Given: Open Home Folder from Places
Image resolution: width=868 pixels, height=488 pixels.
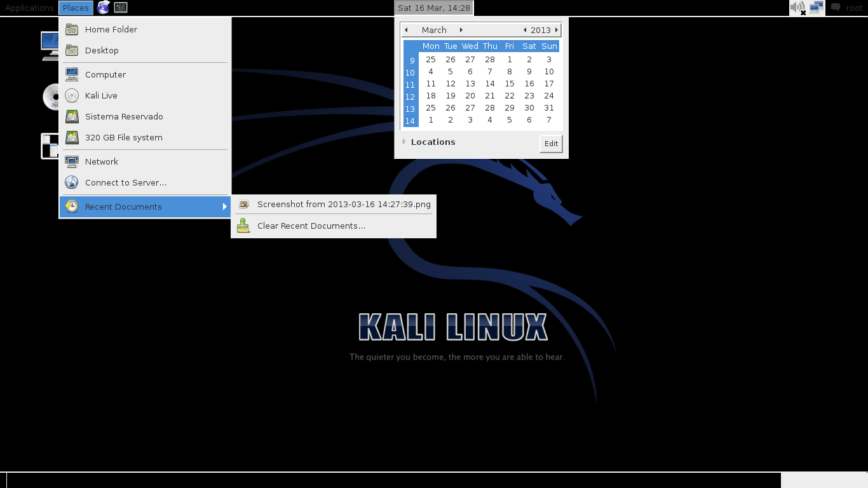Looking at the screenshot, I should pyautogui.click(x=145, y=29).
